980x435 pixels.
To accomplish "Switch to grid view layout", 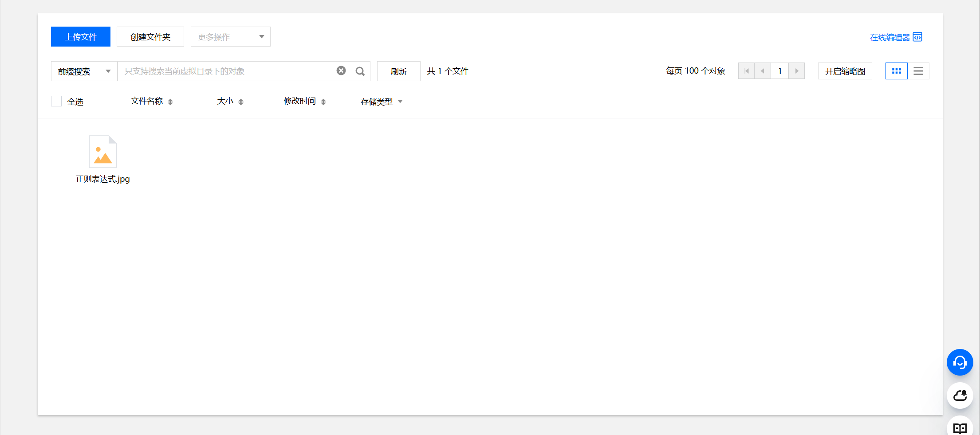I will [x=897, y=71].
